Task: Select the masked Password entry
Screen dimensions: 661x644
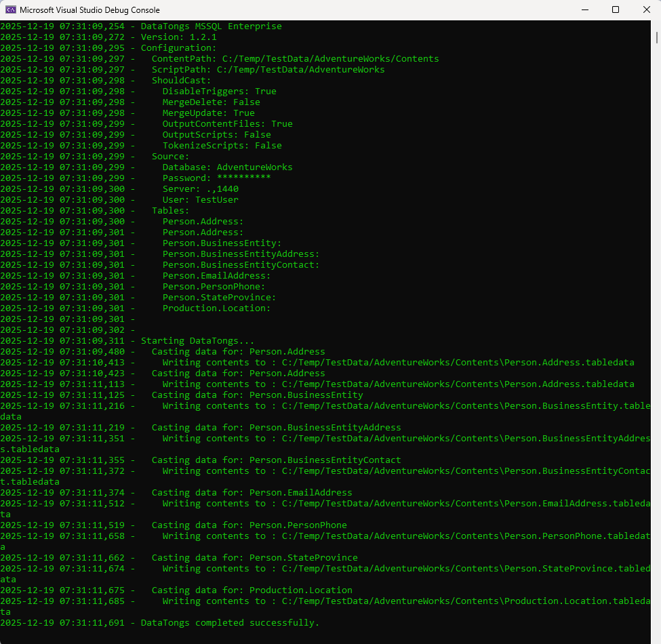Action: click(217, 178)
